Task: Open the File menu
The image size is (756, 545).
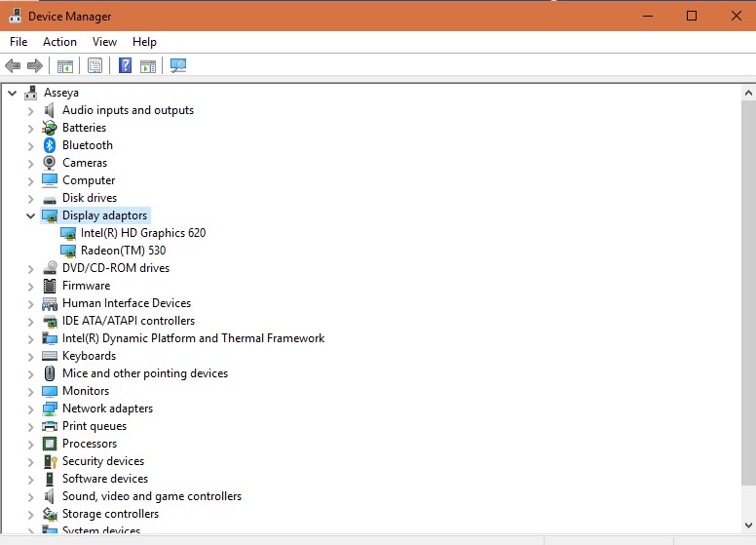Action: tap(19, 42)
